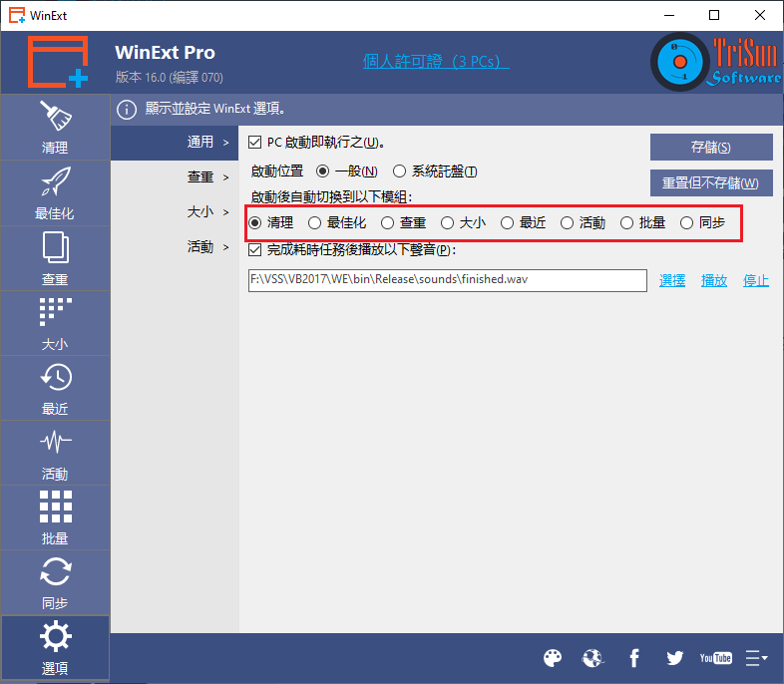Click the 選擇 sound file link
This screenshot has height=684, width=784.
(672, 281)
